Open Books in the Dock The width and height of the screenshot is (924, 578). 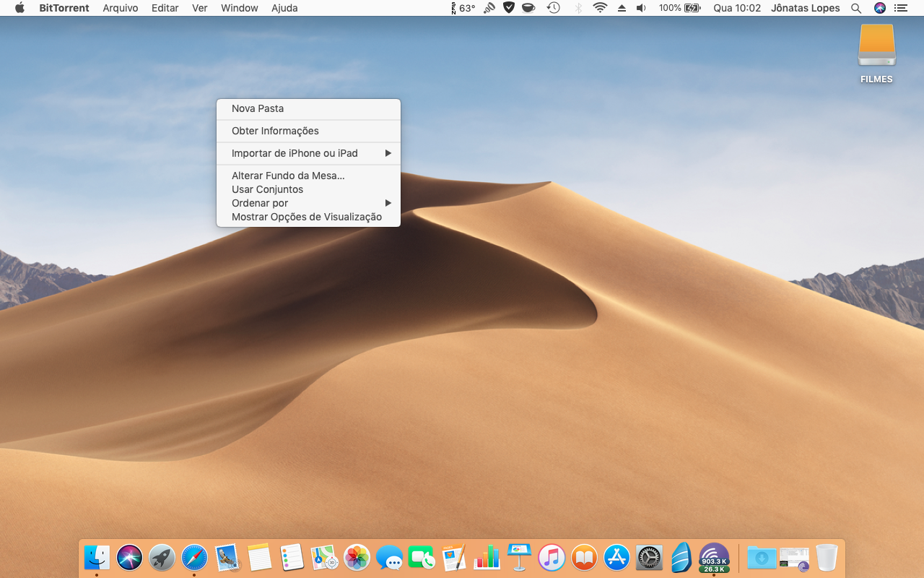coord(584,557)
